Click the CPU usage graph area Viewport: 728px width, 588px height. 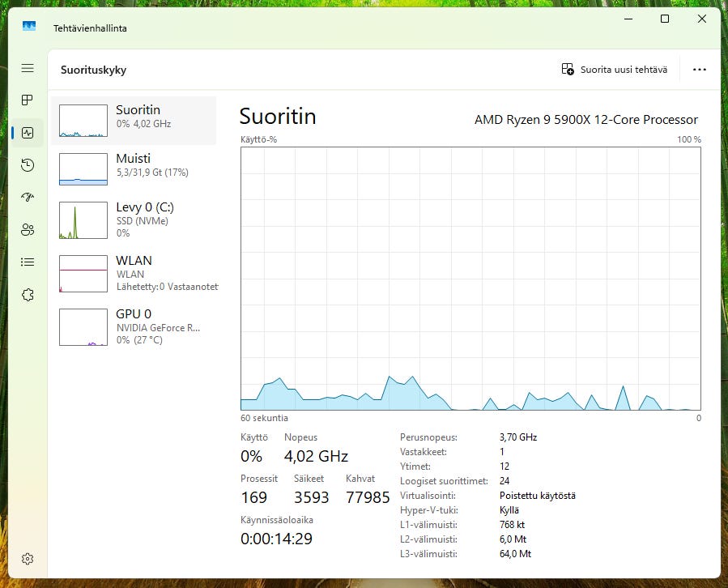470,279
